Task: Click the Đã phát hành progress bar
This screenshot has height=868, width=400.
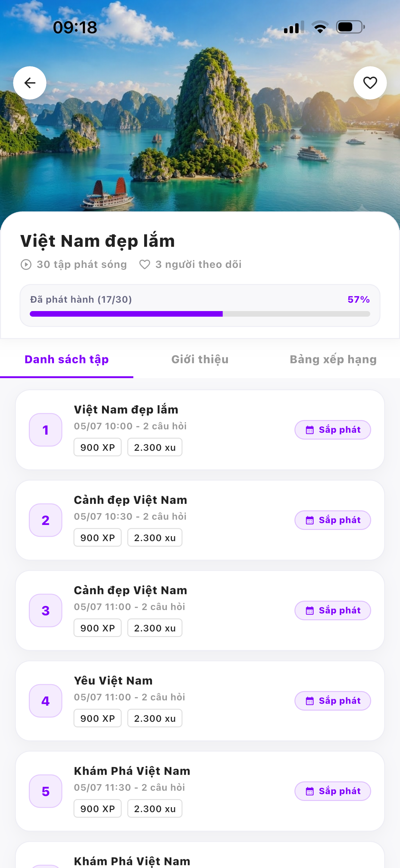Action: coord(200,314)
